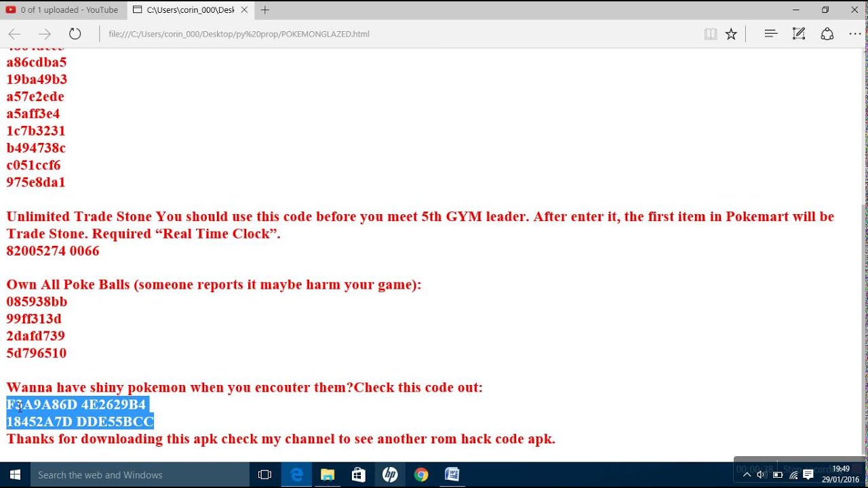Open Microsoft Word taskbar icon

[x=452, y=475]
